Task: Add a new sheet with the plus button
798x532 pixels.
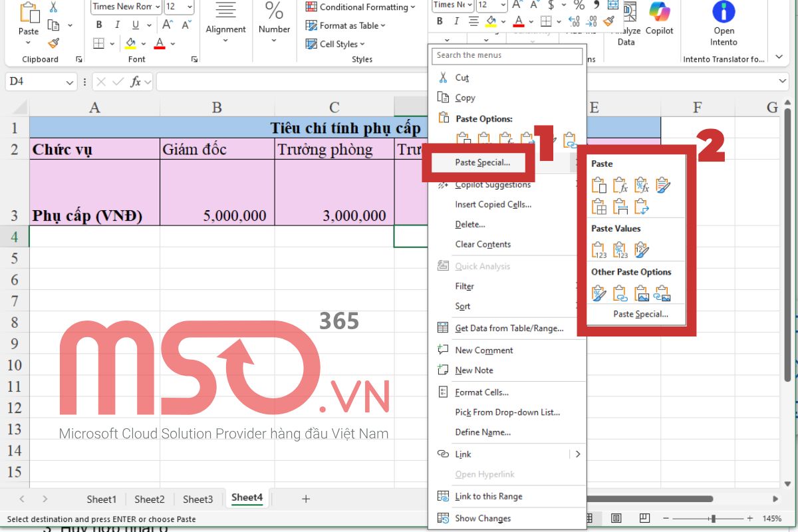Action: (306, 499)
